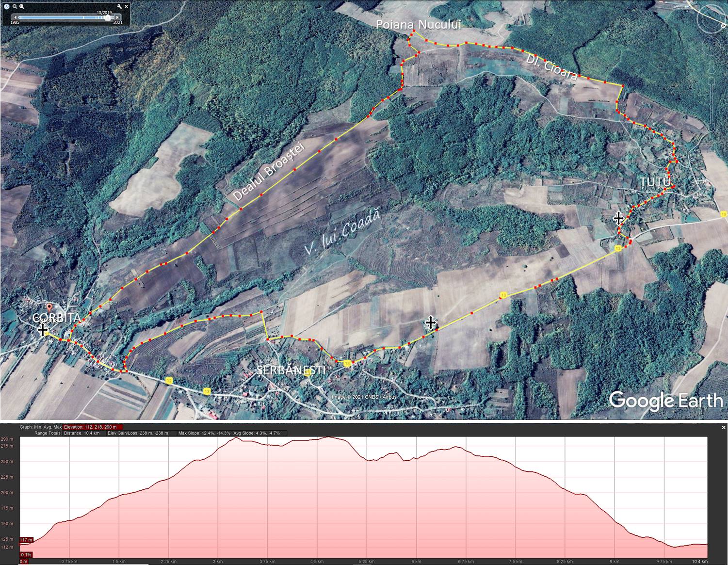Click the red Corbita placemark pin
The width and height of the screenshot is (728, 565).
pyautogui.click(x=49, y=307)
